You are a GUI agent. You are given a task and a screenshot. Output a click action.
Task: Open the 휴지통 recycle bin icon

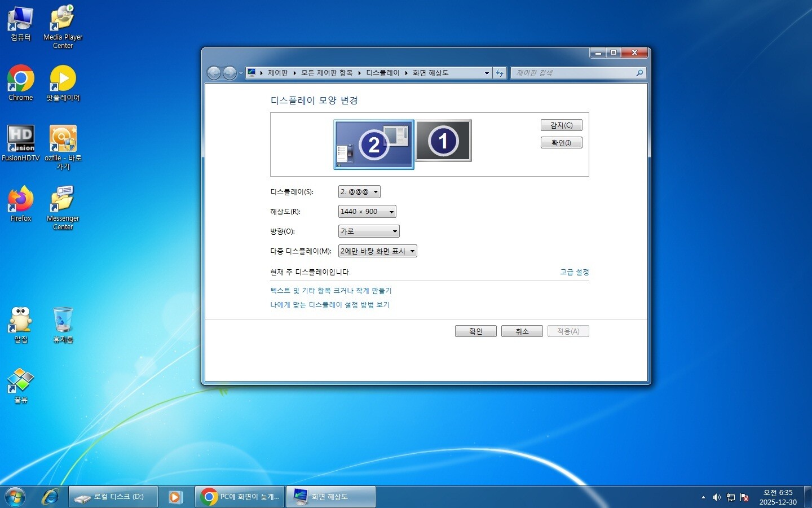click(x=63, y=321)
